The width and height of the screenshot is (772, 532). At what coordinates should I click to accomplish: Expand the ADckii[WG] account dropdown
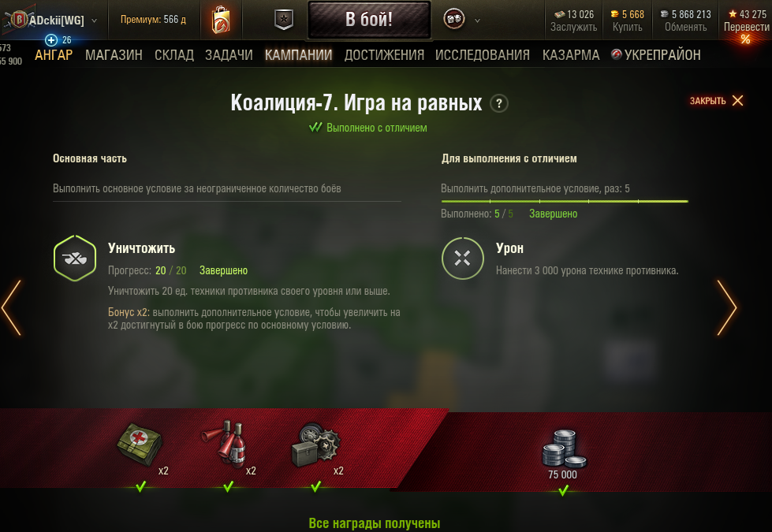point(94,20)
